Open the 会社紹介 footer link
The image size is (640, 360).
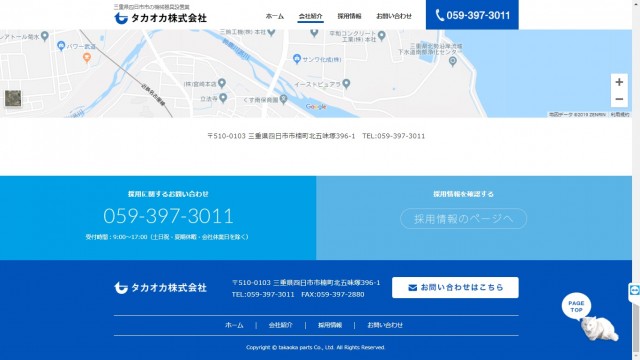280,325
